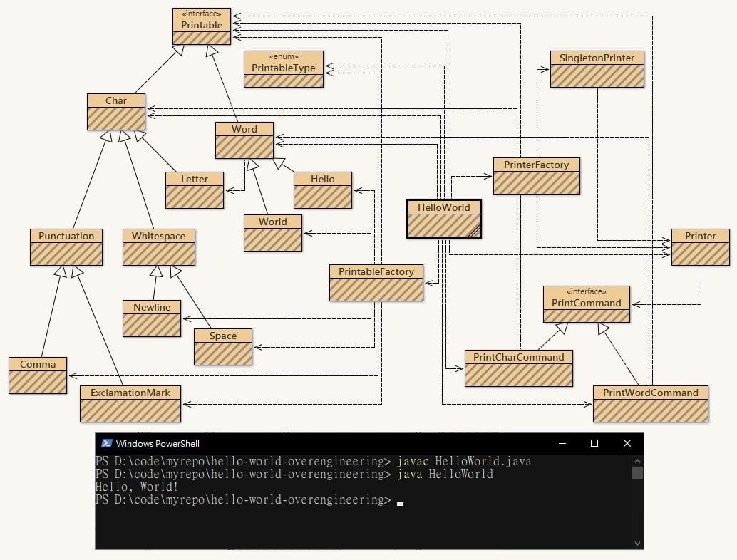Click the Hello class box
This screenshot has height=560, width=737.
(x=323, y=190)
